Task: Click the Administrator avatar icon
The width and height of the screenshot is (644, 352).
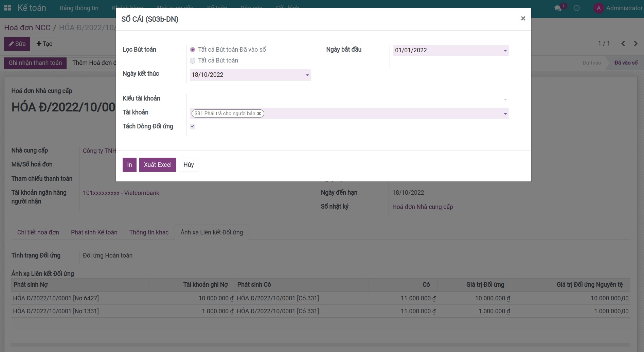Action: click(x=598, y=8)
